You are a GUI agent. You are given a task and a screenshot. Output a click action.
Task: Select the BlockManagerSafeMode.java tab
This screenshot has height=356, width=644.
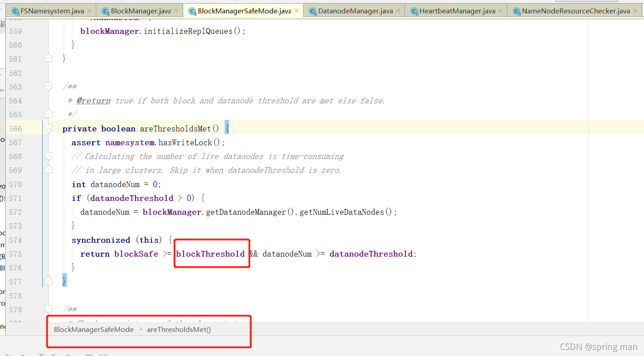coord(244,11)
